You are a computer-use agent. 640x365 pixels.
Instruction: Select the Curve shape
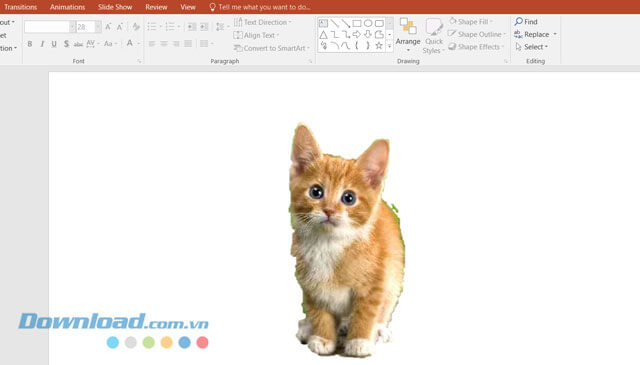346,46
